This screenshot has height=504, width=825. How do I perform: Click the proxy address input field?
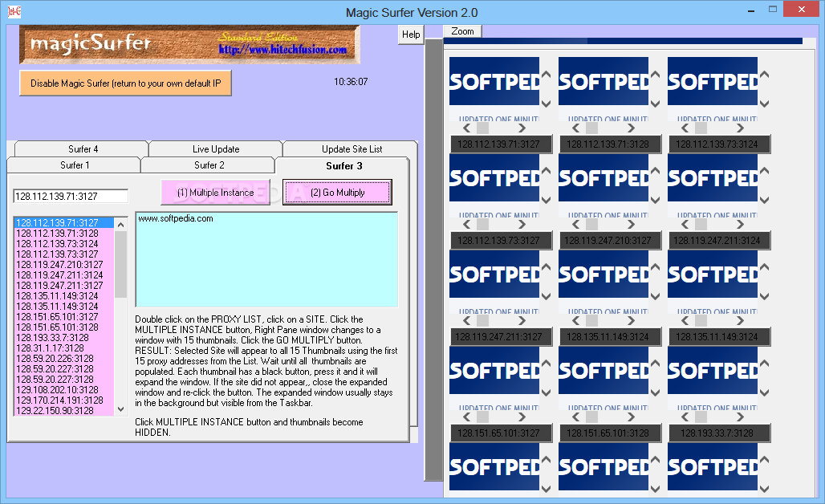click(x=71, y=197)
